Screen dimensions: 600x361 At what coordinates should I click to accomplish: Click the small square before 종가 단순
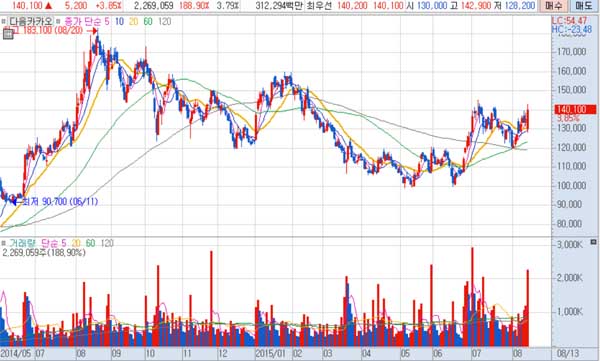(58, 21)
